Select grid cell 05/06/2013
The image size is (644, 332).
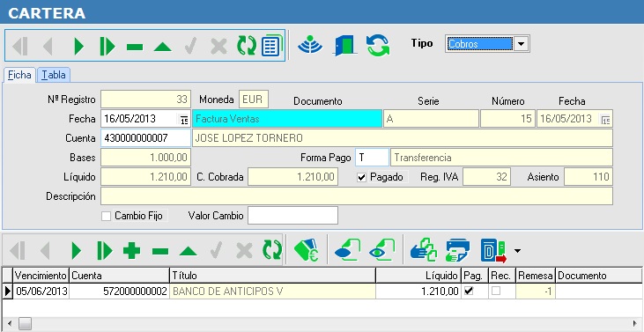(x=41, y=291)
